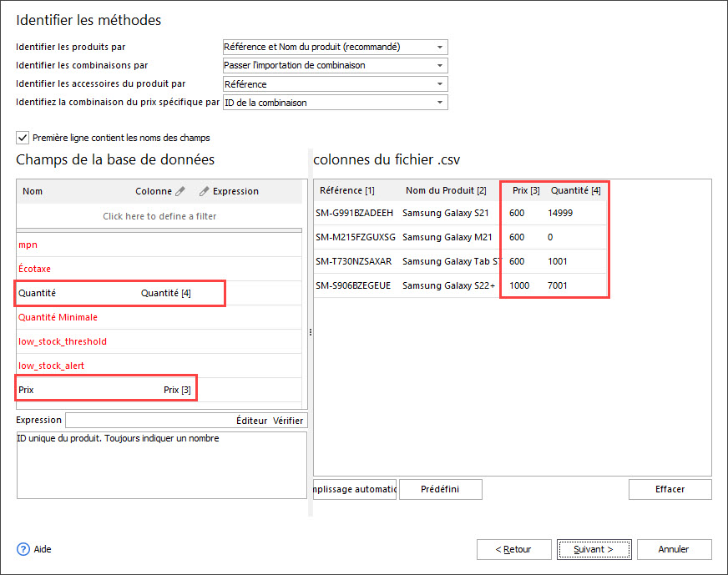Click the Prix [3] csv column header

tap(526, 190)
